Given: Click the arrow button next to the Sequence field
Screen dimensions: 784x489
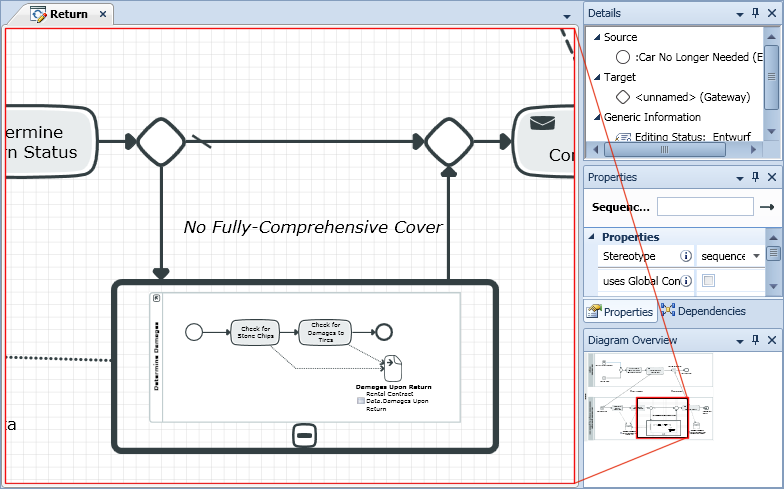Looking at the screenshot, I should point(768,207).
